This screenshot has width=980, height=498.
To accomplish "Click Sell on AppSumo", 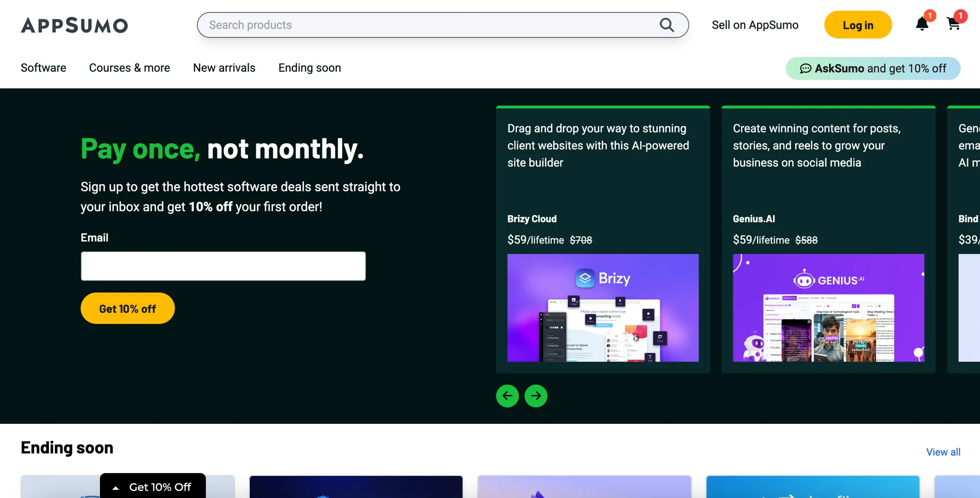I will pos(755,24).
